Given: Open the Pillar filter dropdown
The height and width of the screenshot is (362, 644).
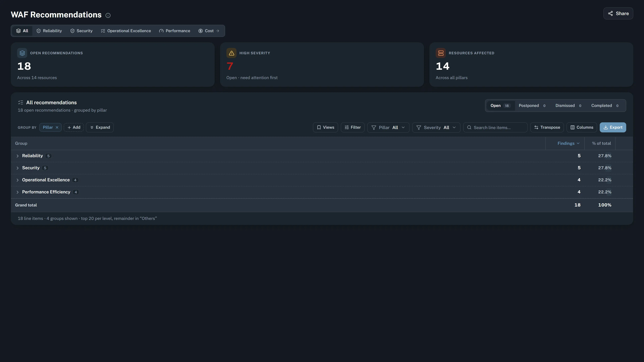Looking at the screenshot, I should click(x=388, y=127).
